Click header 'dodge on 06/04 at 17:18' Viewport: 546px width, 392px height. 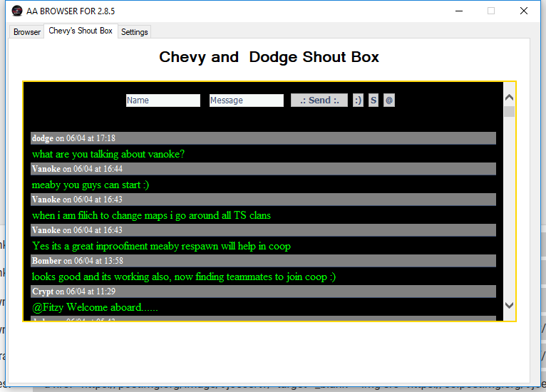point(263,138)
